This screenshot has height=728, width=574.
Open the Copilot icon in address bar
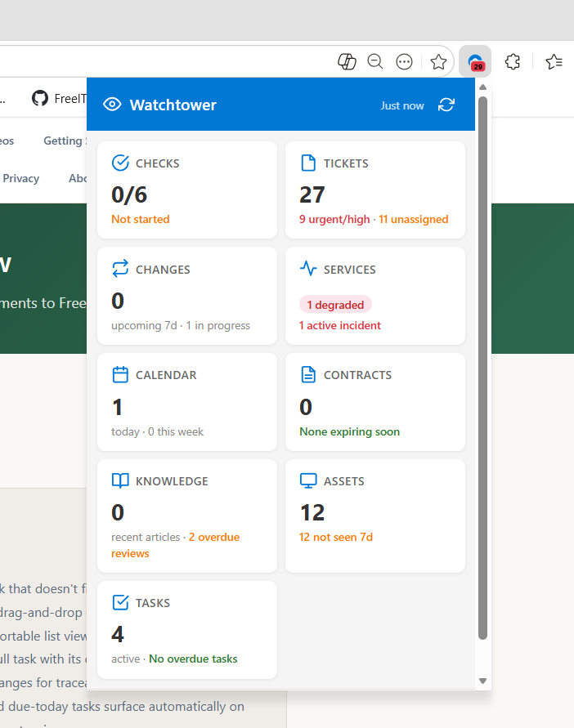click(347, 62)
